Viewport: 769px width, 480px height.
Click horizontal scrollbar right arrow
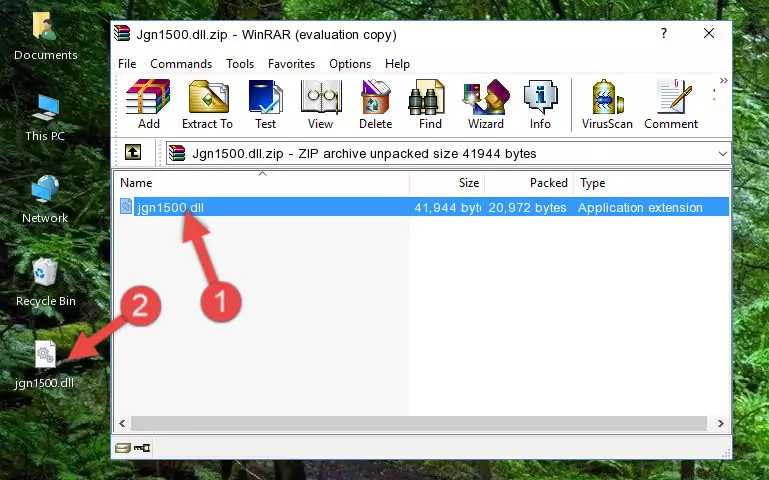tap(720, 423)
